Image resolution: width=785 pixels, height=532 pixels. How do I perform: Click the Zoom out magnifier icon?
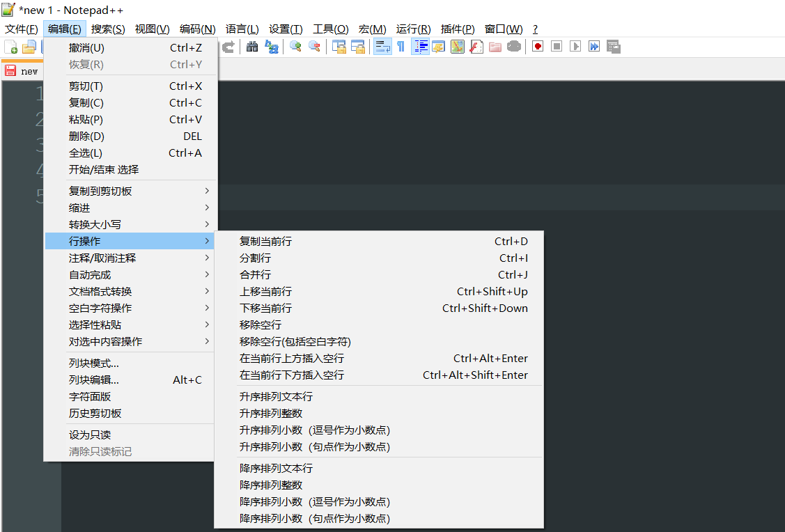[314, 47]
